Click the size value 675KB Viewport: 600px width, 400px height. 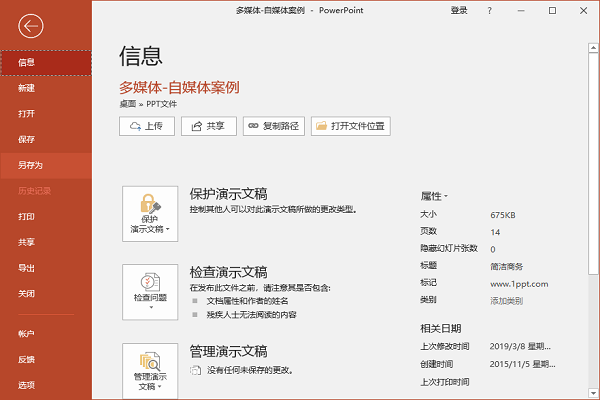click(x=503, y=215)
